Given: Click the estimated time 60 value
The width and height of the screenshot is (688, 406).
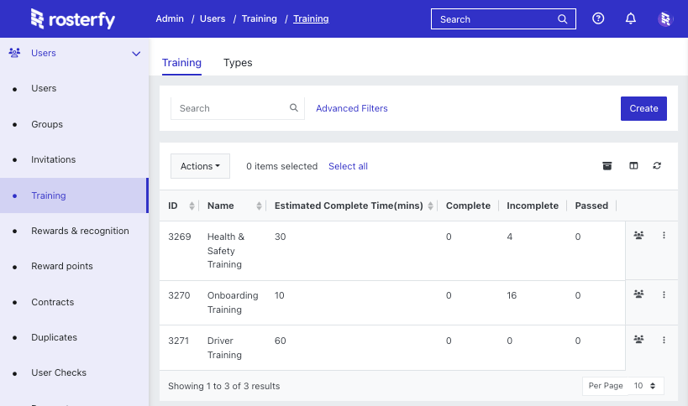Looking at the screenshot, I should click(280, 341).
